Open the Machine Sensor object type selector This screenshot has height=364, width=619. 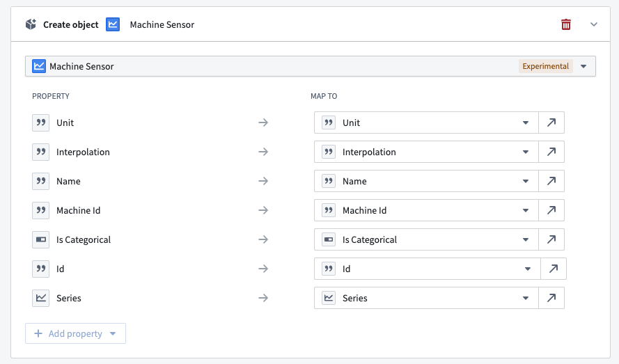pyautogui.click(x=311, y=66)
